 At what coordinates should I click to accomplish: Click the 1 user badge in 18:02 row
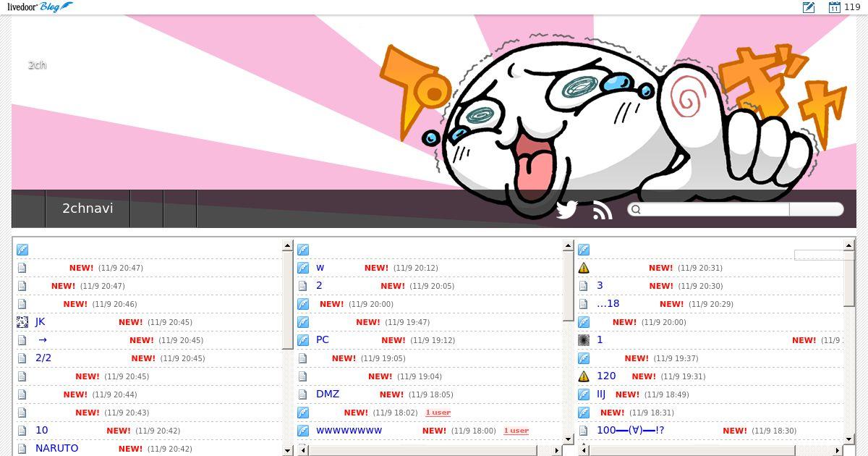point(438,413)
